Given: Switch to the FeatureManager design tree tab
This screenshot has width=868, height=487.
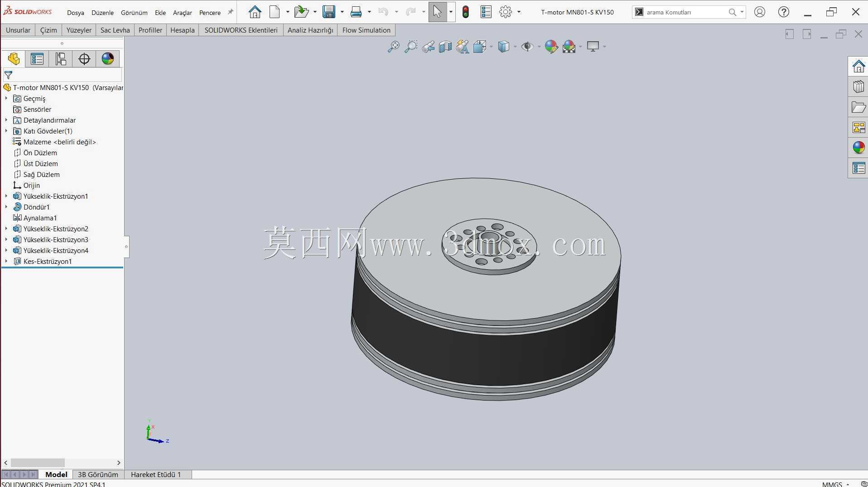Looking at the screenshot, I should point(14,59).
